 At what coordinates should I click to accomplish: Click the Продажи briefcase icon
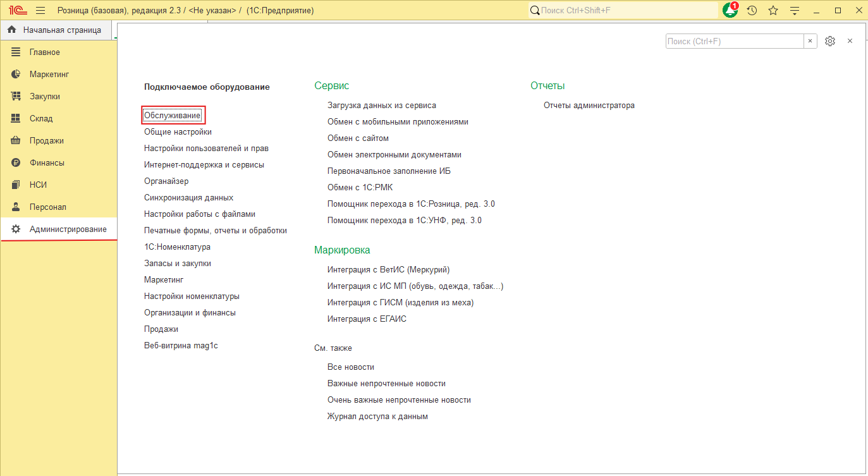[16, 140]
